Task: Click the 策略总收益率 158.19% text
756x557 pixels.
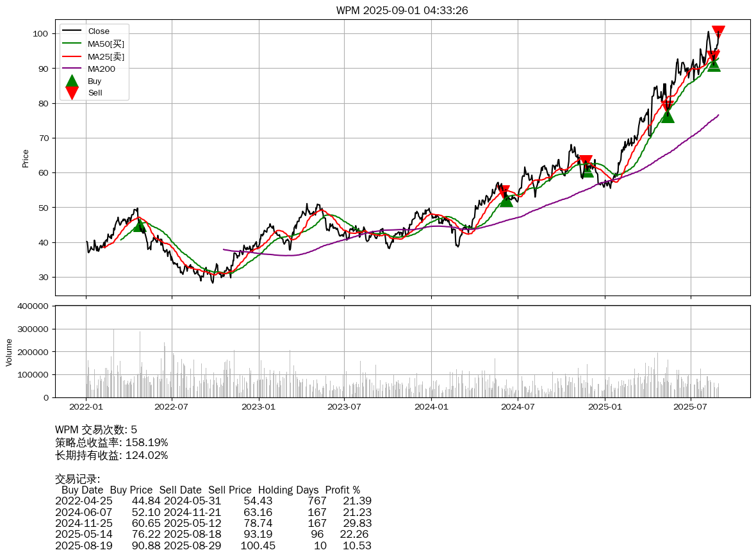Action: [111, 442]
